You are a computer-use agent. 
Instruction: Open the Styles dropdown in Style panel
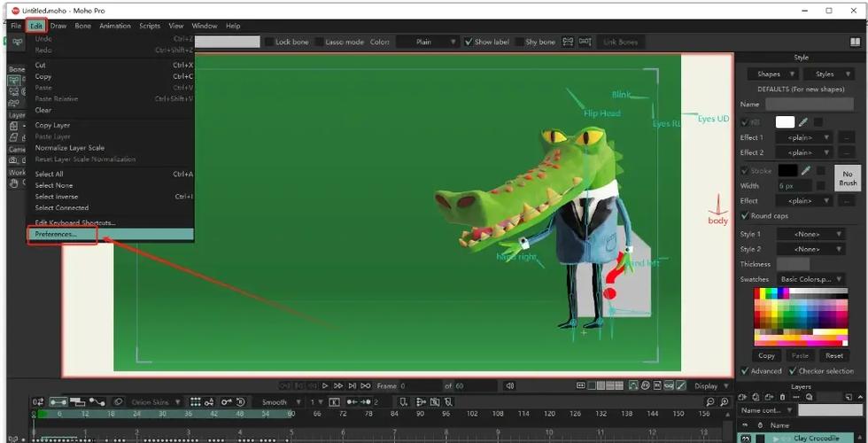(829, 74)
